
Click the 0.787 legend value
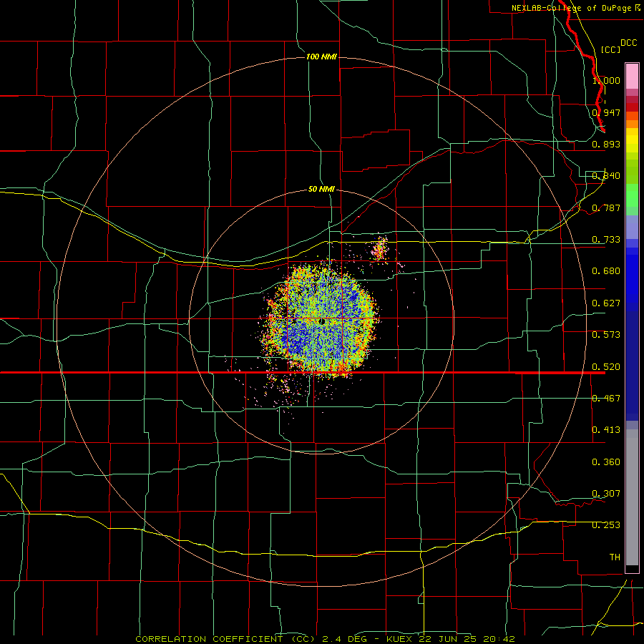[606, 208]
